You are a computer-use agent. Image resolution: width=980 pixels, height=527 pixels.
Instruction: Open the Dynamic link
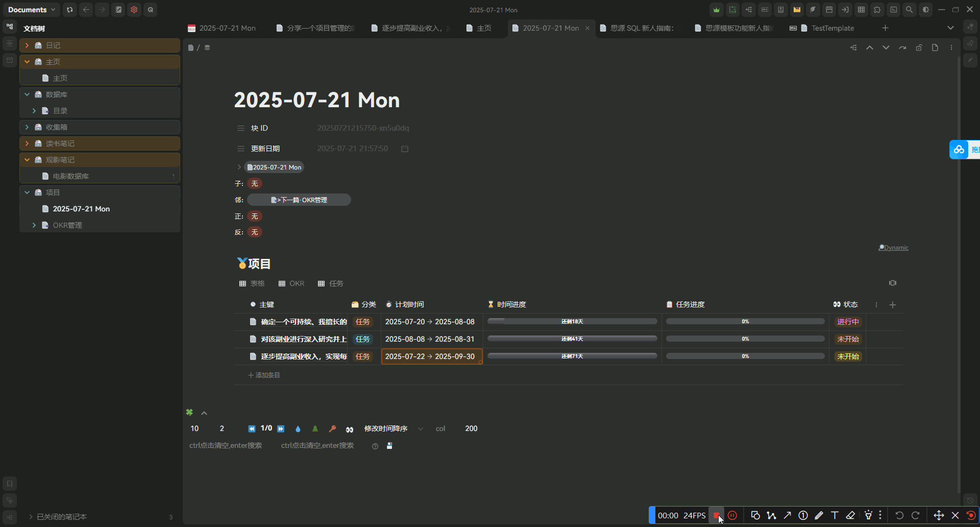894,248
